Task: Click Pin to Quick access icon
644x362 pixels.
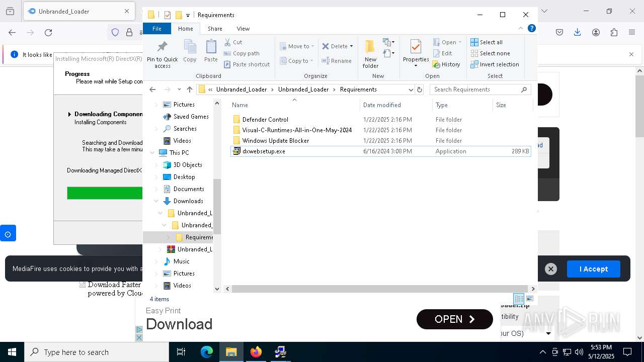Action: coord(162,54)
